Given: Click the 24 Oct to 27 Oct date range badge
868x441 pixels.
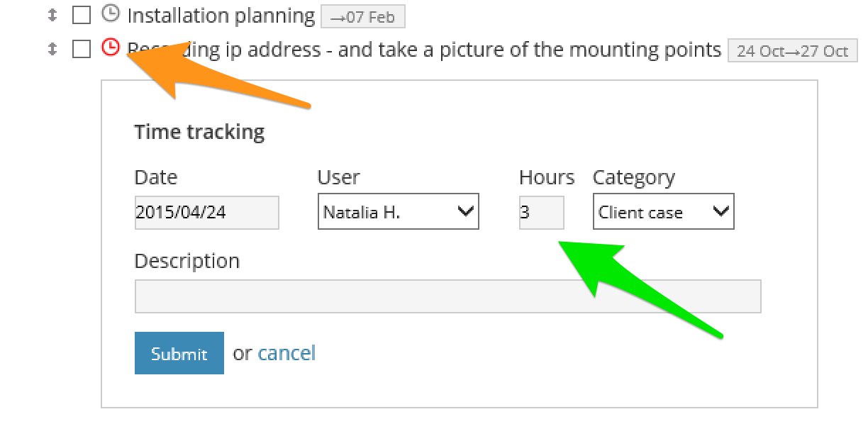Looking at the screenshot, I should [793, 50].
